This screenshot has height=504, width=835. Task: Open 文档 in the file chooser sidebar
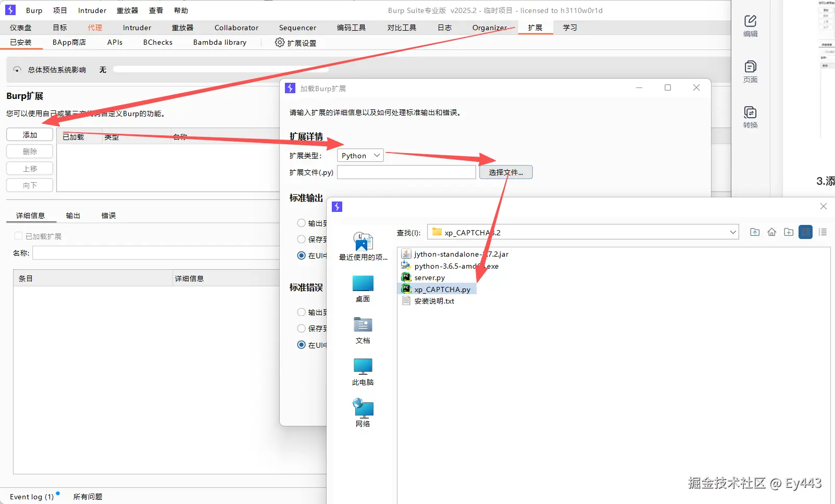pyautogui.click(x=363, y=331)
